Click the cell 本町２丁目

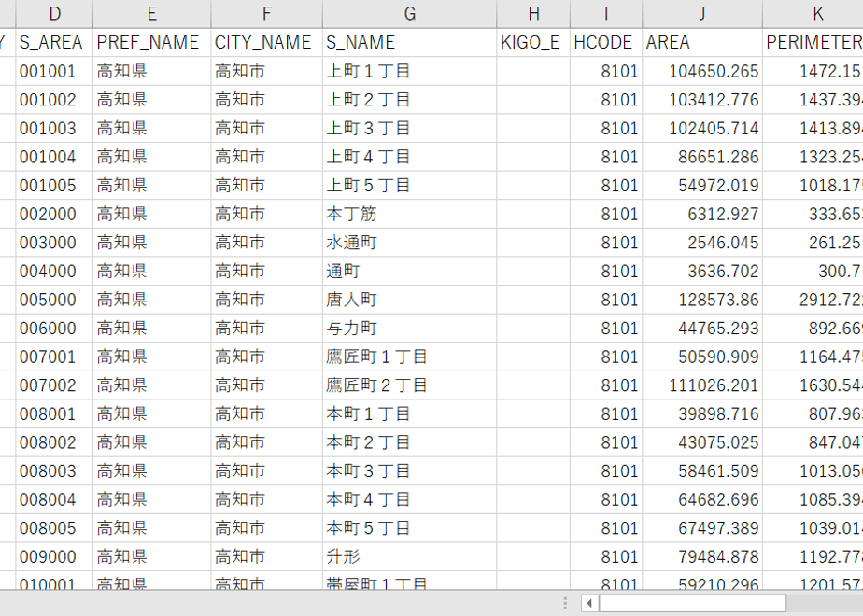click(409, 442)
